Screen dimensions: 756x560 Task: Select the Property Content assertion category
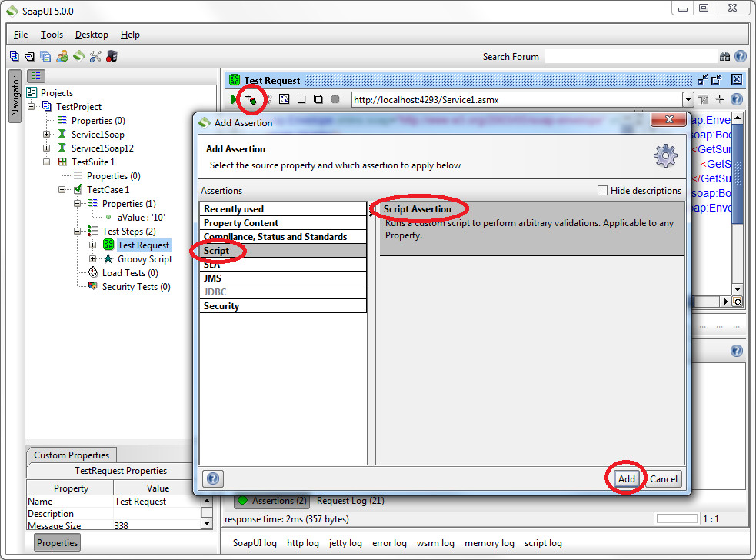click(x=283, y=223)
